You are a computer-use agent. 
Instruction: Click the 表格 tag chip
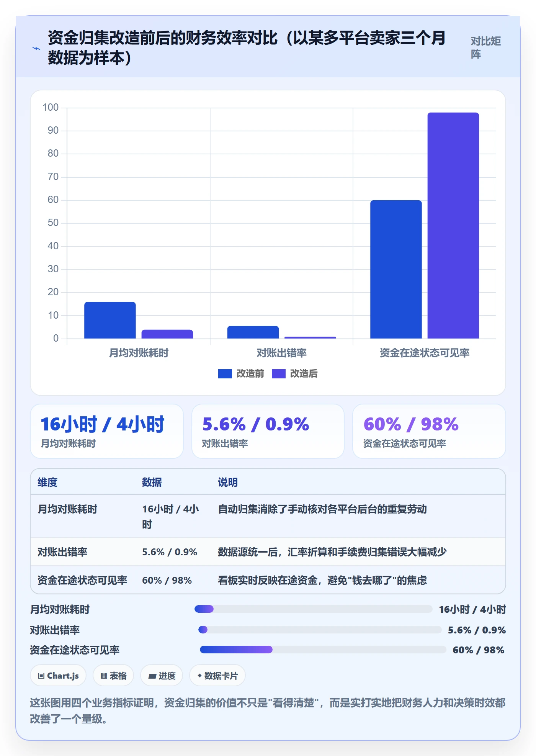coord(113,676)
